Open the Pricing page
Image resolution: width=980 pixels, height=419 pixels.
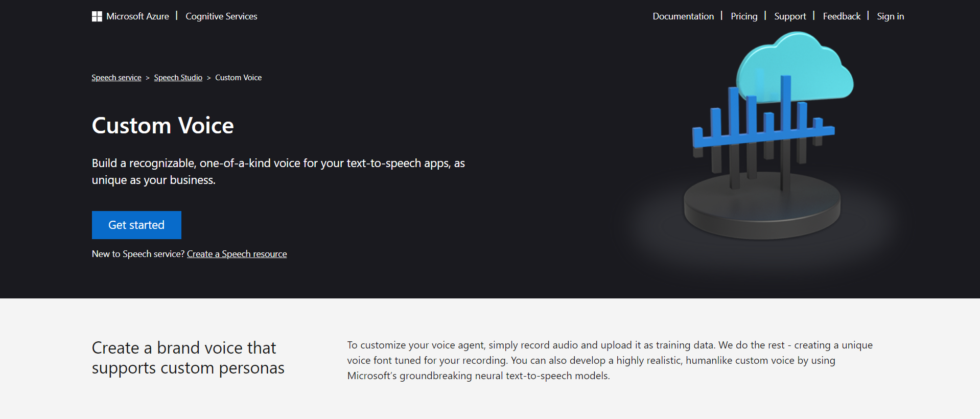coord(743,16)
